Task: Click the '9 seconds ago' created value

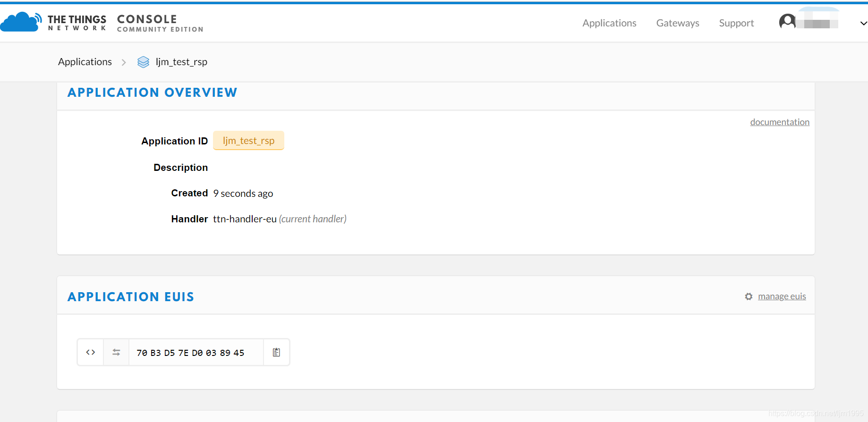Action: (x=243, y=194)
